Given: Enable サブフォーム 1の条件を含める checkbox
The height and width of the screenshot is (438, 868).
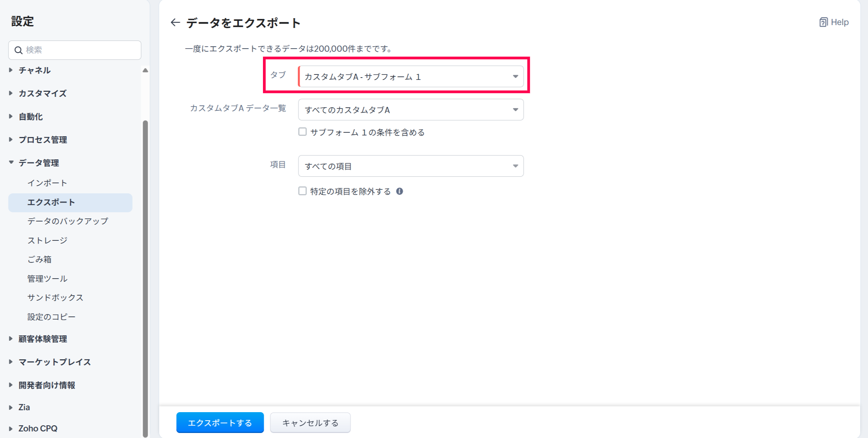Looking at the screenshot, I should point(303,132).
